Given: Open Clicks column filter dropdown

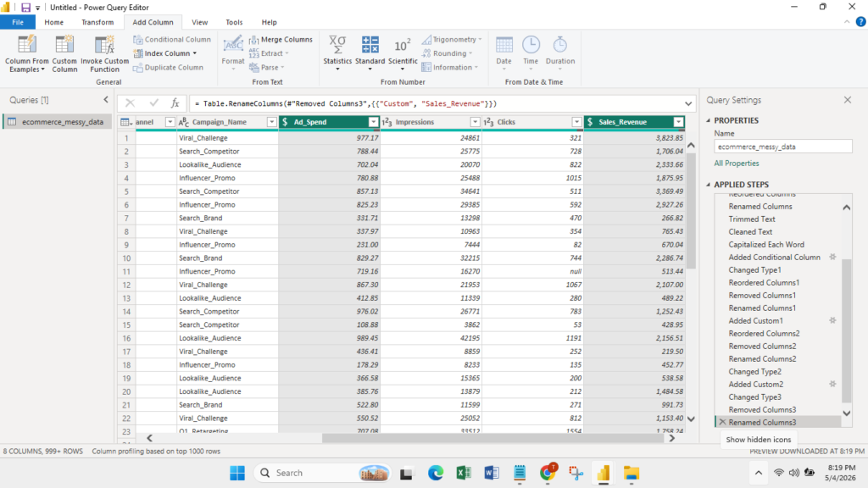Looking at the screenshot, I should tap(576, 122).
